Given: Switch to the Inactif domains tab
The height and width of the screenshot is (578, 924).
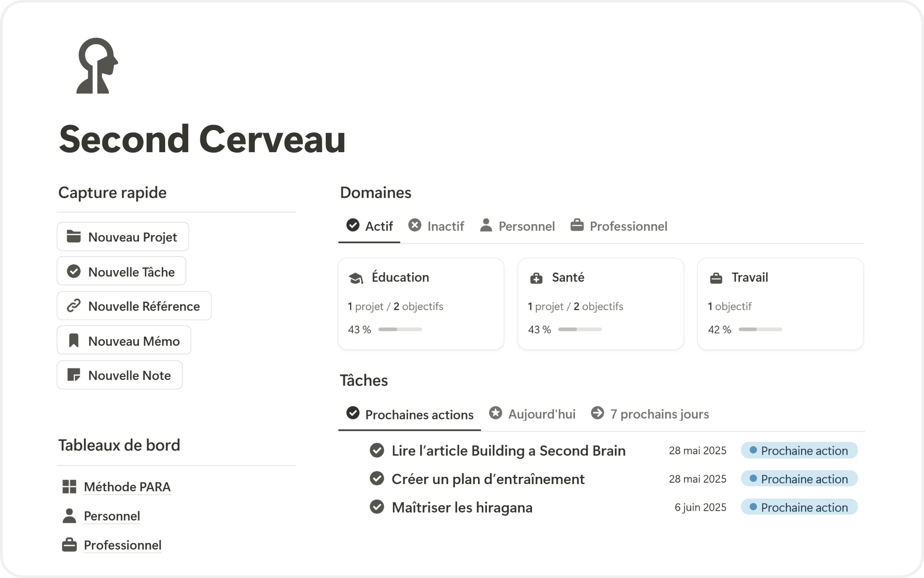Looking at the screenshot, I should pyautogui.click(x=436, y=226).
